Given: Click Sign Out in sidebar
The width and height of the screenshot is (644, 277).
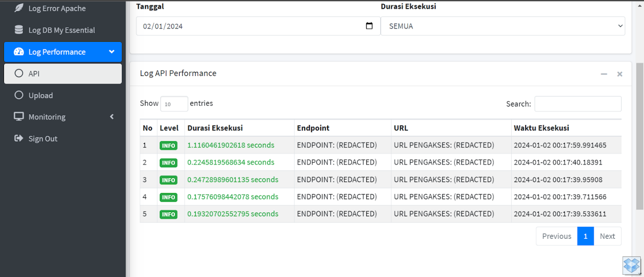Looking at the screenshot, I should click(63, 138).
